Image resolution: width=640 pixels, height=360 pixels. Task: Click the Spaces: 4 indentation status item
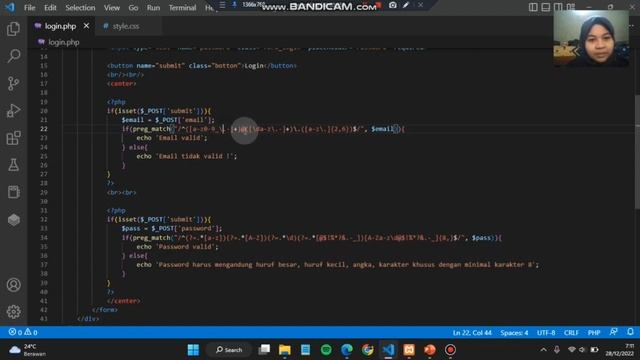(514, 333)
